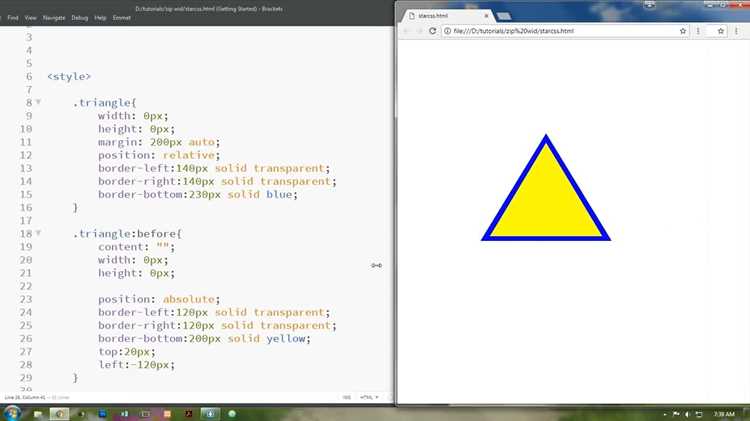Image resolution: width=750 pixels, height=421 pixels.
Task: Open File Explorer from the taskbar
Action: click(38, 414)
